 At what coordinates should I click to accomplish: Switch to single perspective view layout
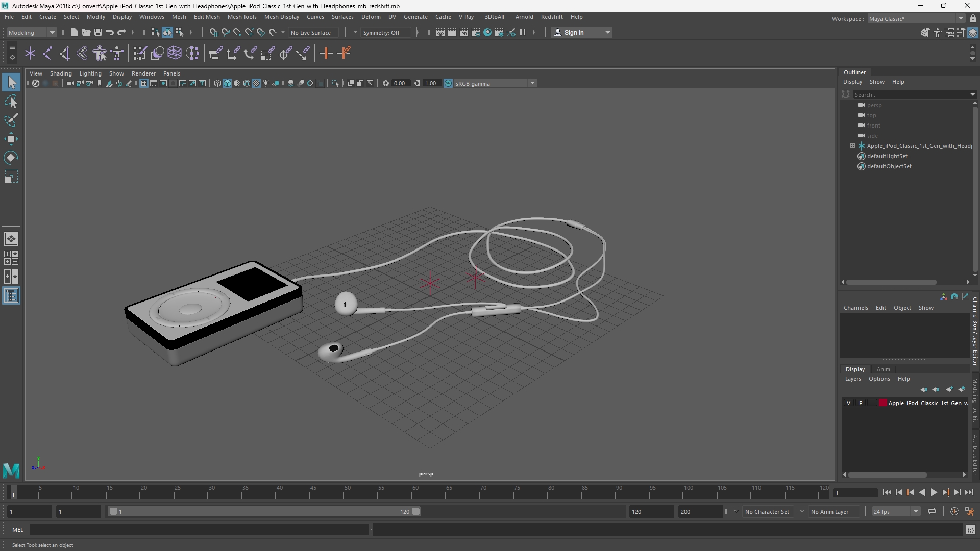tap(11, 239)
